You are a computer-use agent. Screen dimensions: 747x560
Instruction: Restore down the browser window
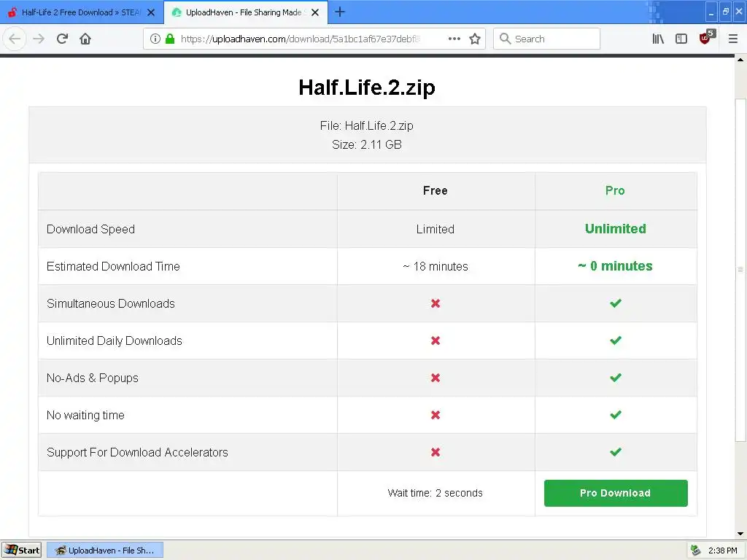coord(725,12)
